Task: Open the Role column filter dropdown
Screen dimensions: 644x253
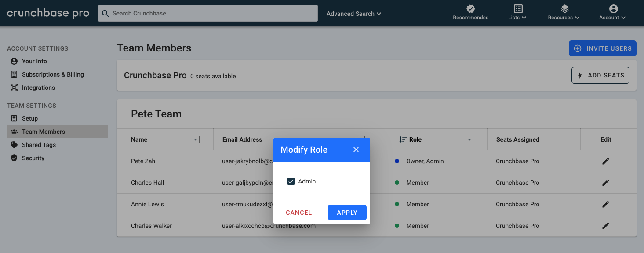Action: click(469, 139)
